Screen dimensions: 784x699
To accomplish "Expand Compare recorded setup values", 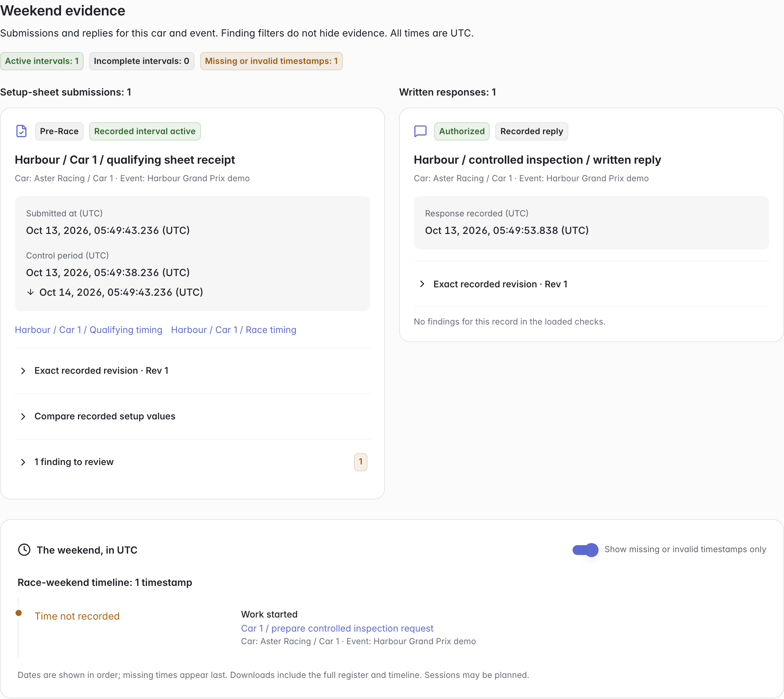I will [192, 416].
